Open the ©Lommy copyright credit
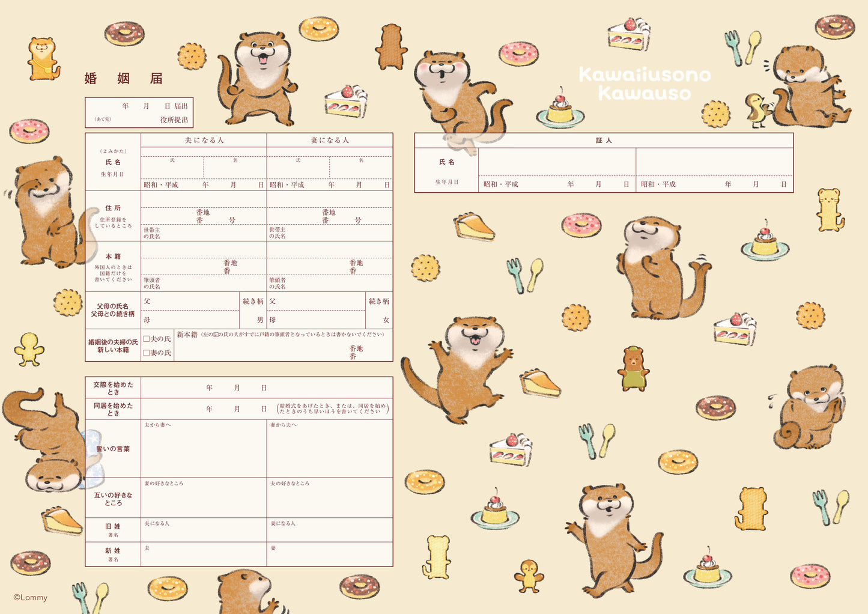Image resolution: width=868 pixels, height=614 pixels. tap(31, 597)
